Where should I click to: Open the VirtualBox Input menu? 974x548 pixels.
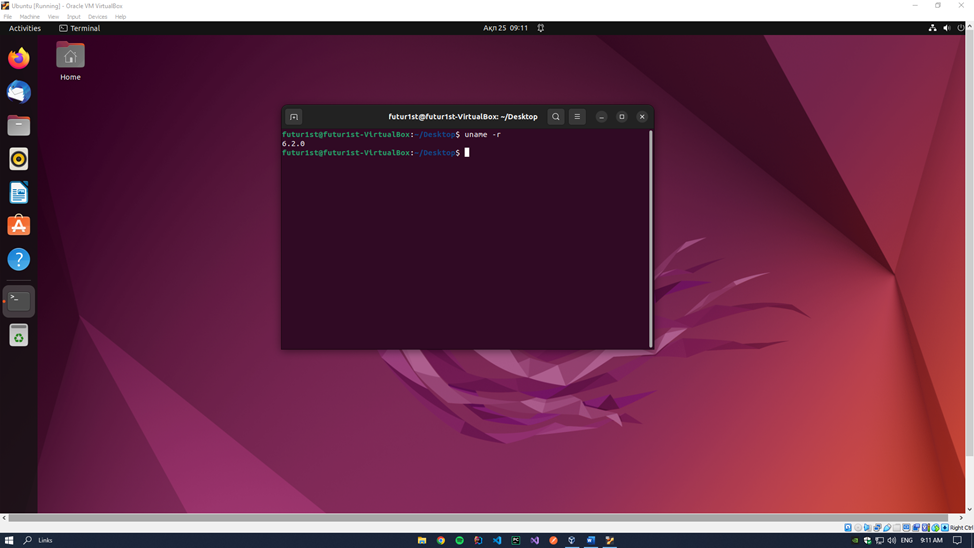[x=73, y=17]
